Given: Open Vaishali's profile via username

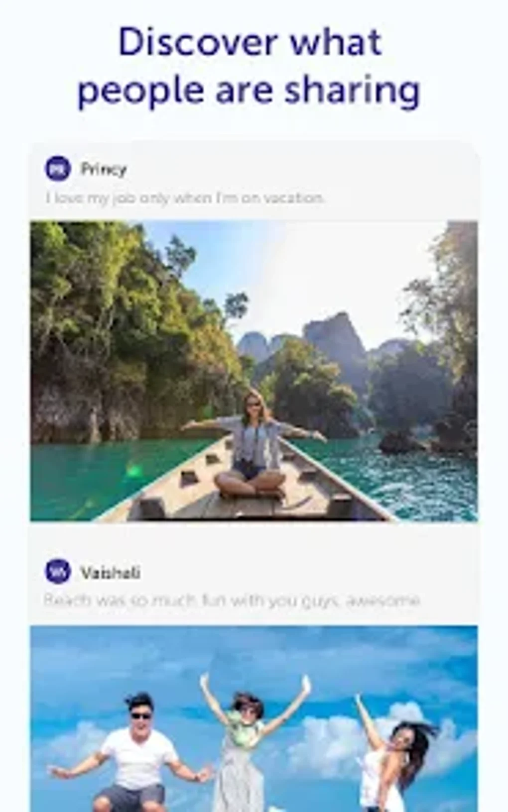Looking at the screenshot, I should coord(110,573).
